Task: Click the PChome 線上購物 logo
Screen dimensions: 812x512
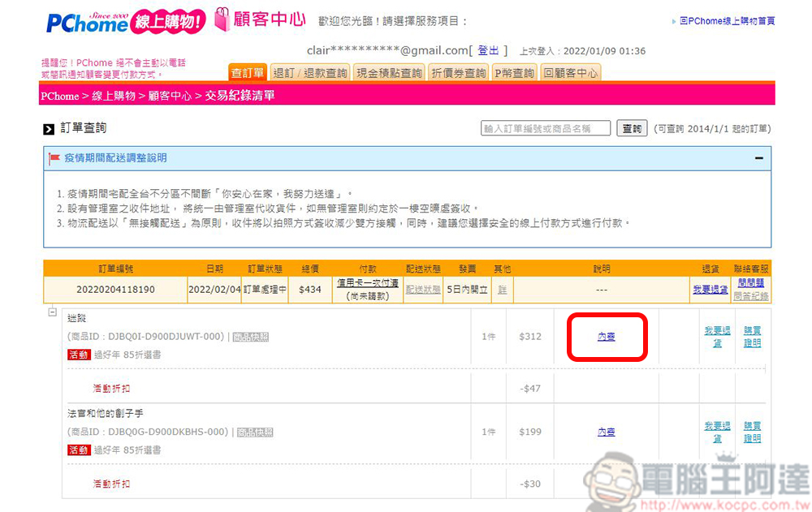Action: pos(125,21)
